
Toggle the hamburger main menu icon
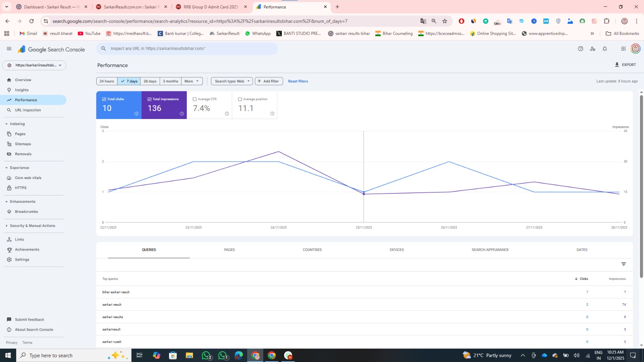point(9,49)
